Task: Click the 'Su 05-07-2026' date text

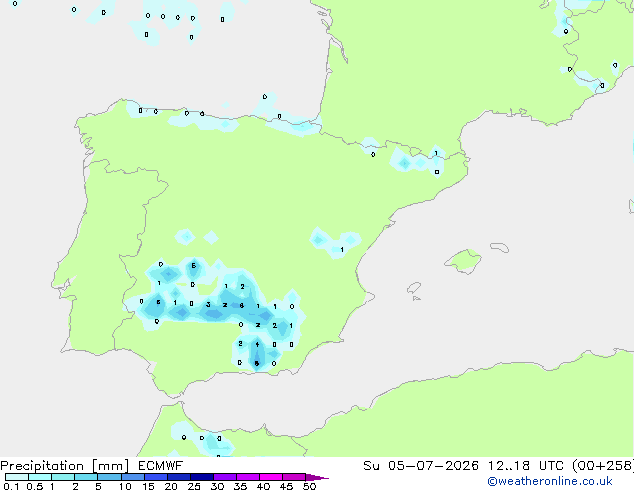Action: 421,466
